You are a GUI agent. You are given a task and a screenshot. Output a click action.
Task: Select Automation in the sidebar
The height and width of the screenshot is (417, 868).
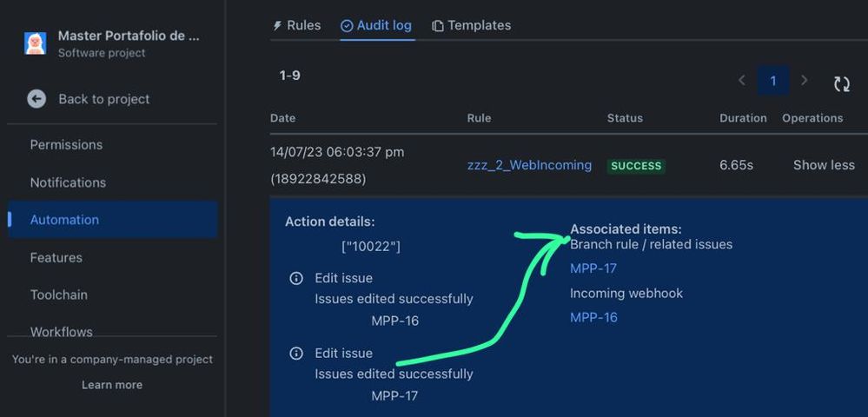[113, 220]
